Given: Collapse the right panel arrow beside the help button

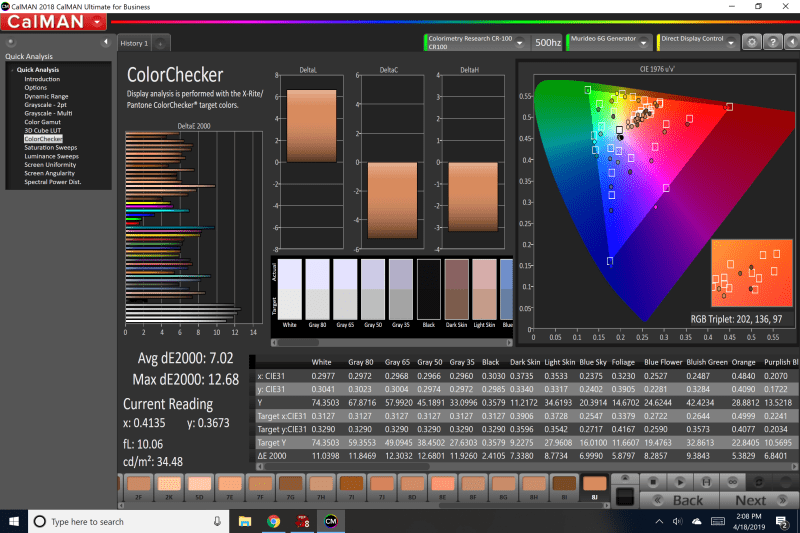Looking at the screenshot, I should [792, 42].
